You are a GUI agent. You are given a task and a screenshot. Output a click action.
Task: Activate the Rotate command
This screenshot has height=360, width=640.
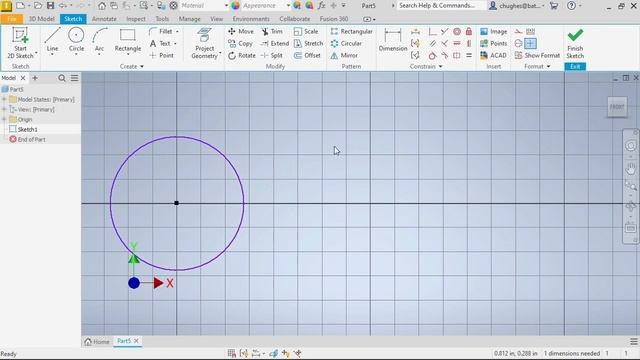pos(242,55)
